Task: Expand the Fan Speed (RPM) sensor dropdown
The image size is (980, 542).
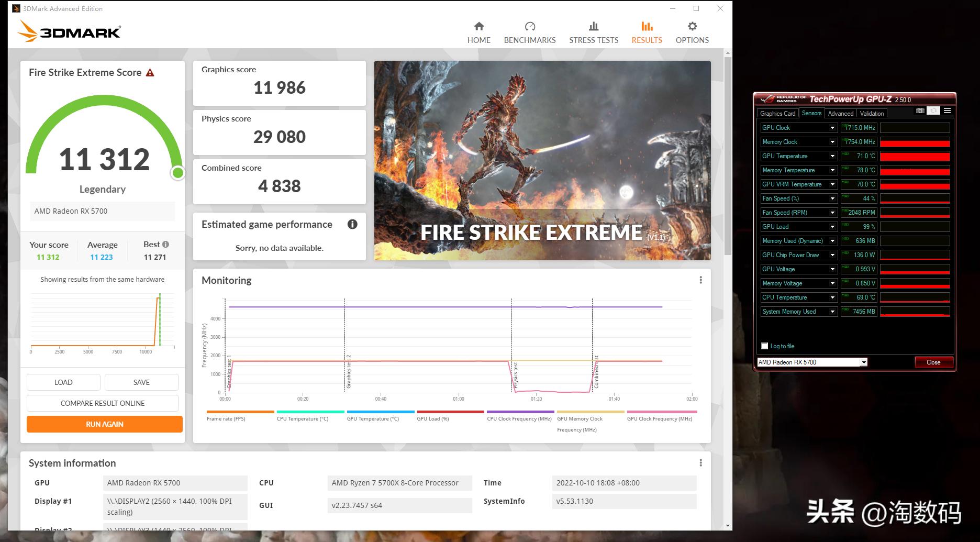Action: tap(832, 213)
